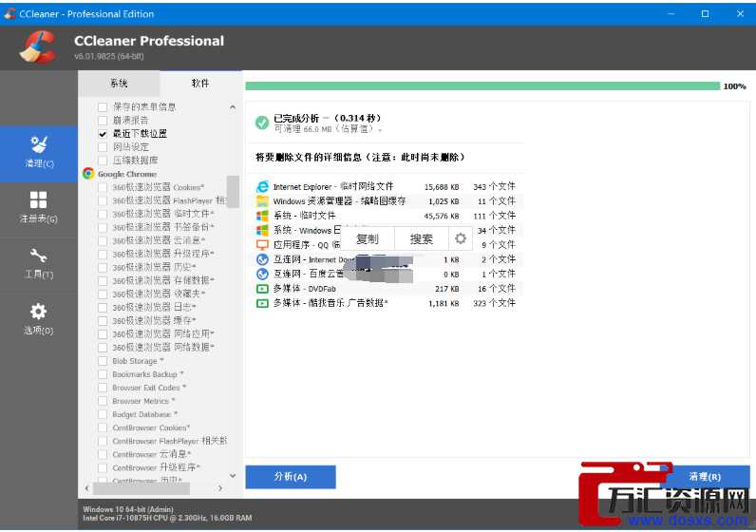Click the 分析(A) analyze button
Screen dimensions: 756x532
291,477
